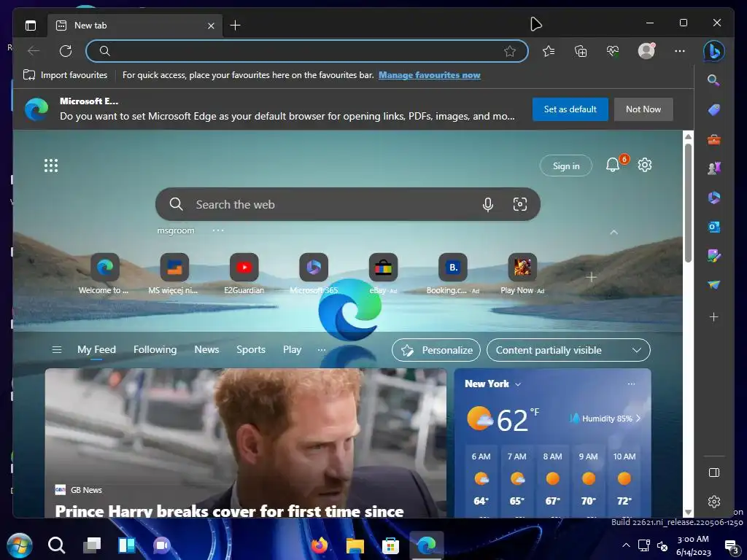Switch to the Following tab
The height and width of the screenshot is (560, 747).
tap(155, 349)
